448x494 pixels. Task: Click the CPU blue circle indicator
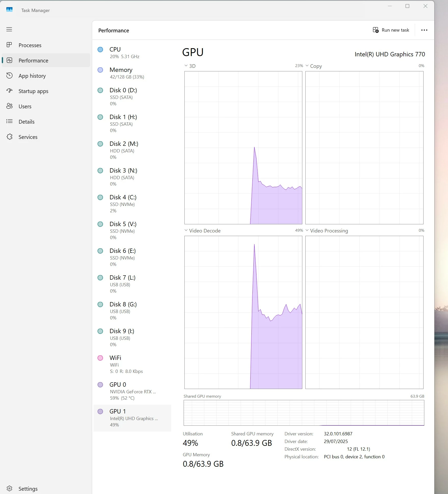pyautogui.click(x=100, y=49)
